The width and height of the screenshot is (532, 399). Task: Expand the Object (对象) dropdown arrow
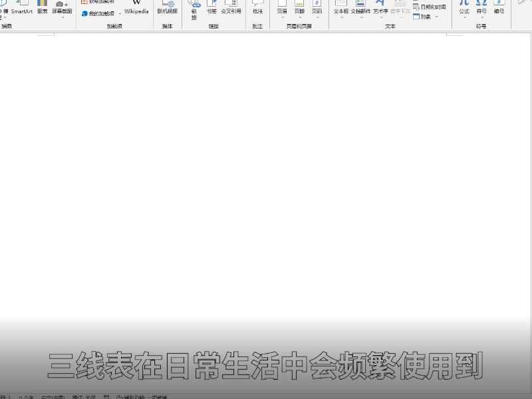pos(436,17)
